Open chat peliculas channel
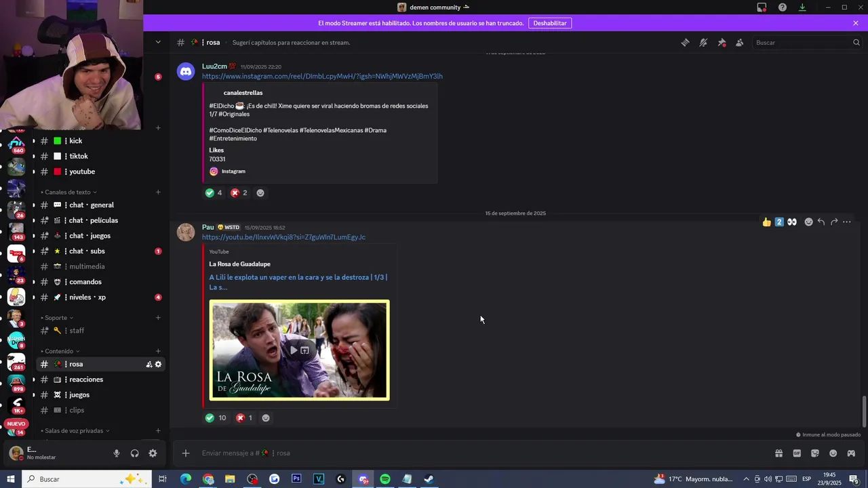The height and width of the screenshot is (488, 868). pyautogui.click(x=100, y=220)
